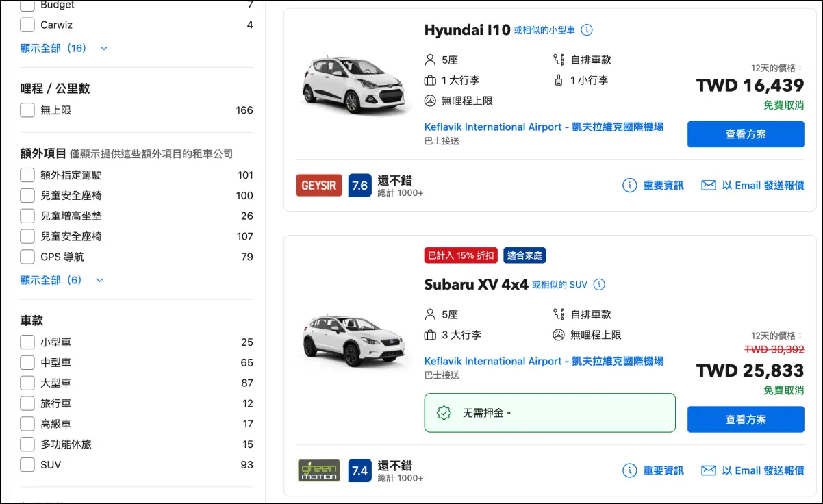The width and height of the screenshot is (823, 504).
Task: Click the GEYSIR supplier logo
Action: point(318,186)
